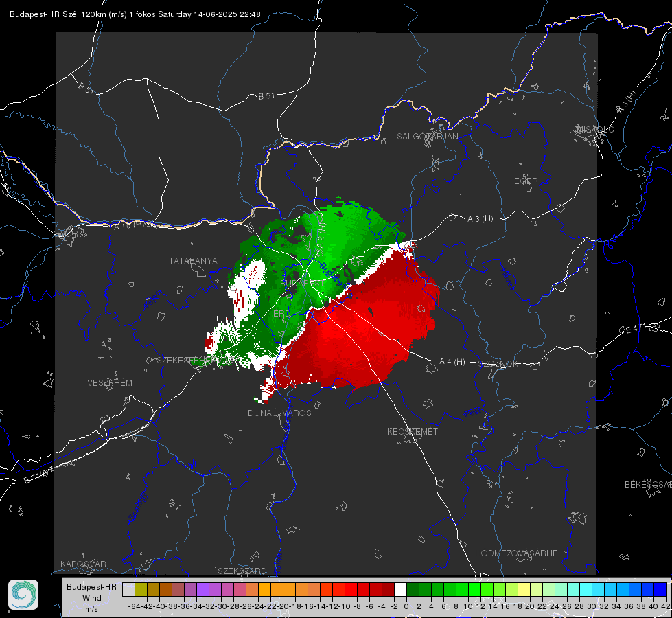Image resolution: width=672 pixels, height=618 pixels.
Task: Click the 0 legend value
Action: pyautogui.click(x=406, y=606)
